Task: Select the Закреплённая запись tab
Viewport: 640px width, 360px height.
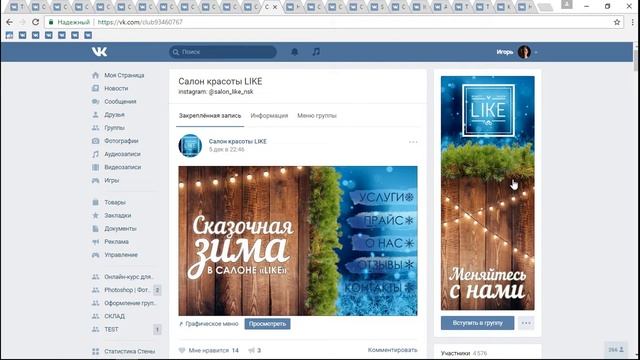Action: 210,116
